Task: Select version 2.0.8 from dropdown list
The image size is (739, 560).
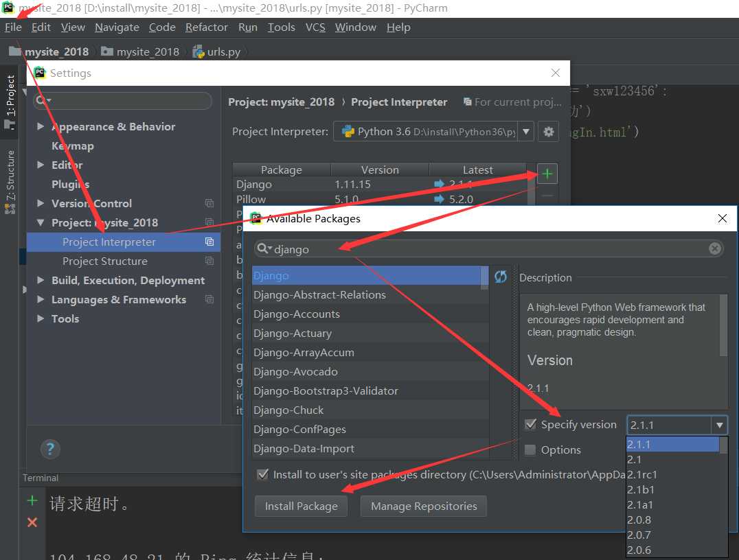Action: click(672, 520)
